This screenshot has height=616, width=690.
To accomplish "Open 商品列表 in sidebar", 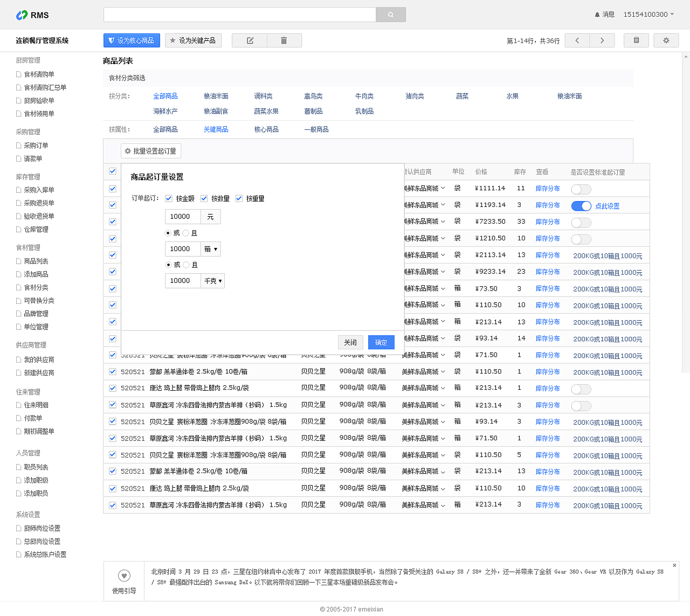I will [36, 261].
